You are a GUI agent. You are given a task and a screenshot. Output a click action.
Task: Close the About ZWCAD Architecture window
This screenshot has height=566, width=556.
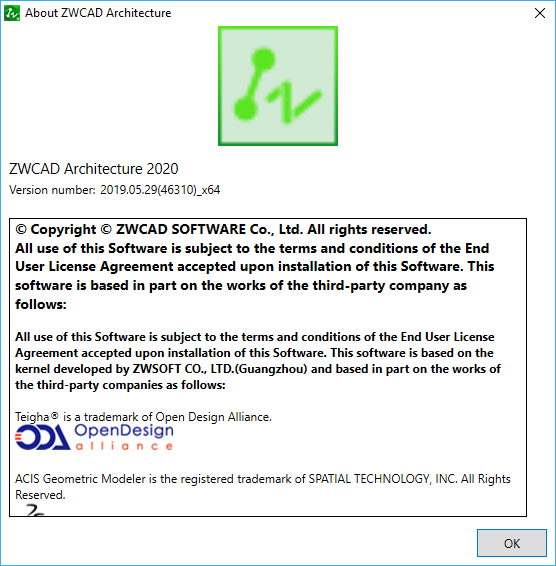540,13
